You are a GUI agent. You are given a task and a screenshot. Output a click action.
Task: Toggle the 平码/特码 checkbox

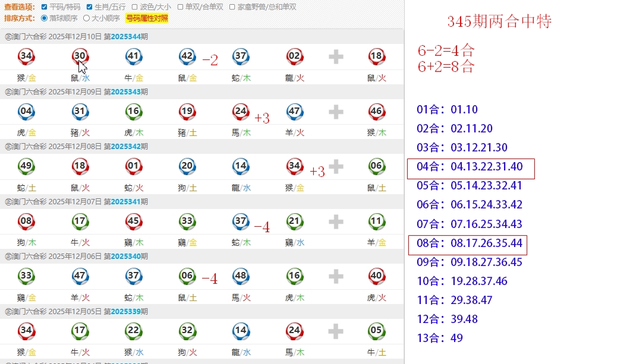(45, 7)
